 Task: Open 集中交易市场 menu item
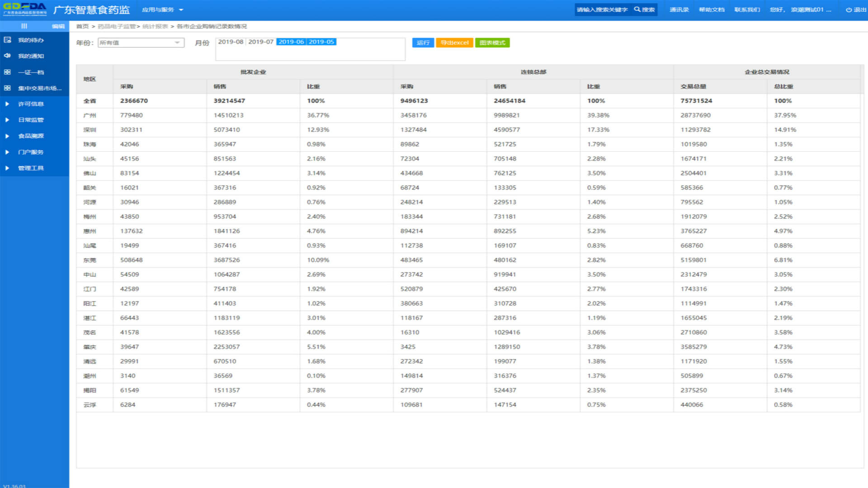point(40,88)
